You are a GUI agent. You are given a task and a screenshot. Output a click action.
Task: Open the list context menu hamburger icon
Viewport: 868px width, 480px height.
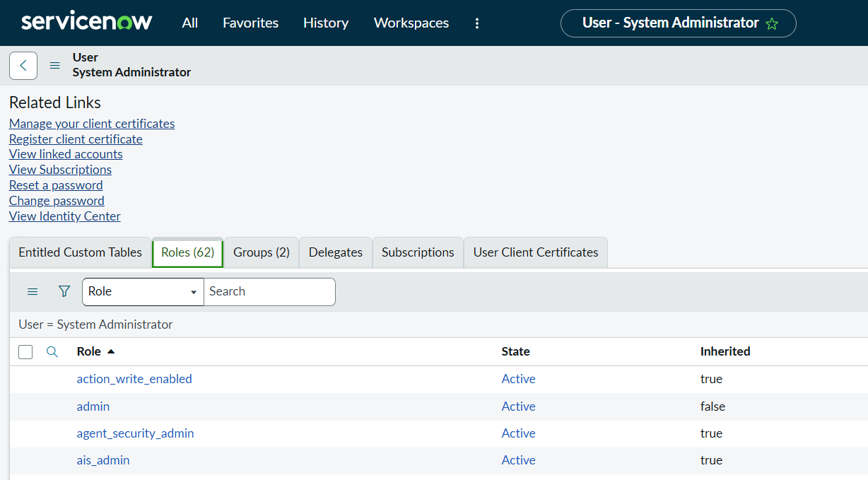(x=33, y=291)
